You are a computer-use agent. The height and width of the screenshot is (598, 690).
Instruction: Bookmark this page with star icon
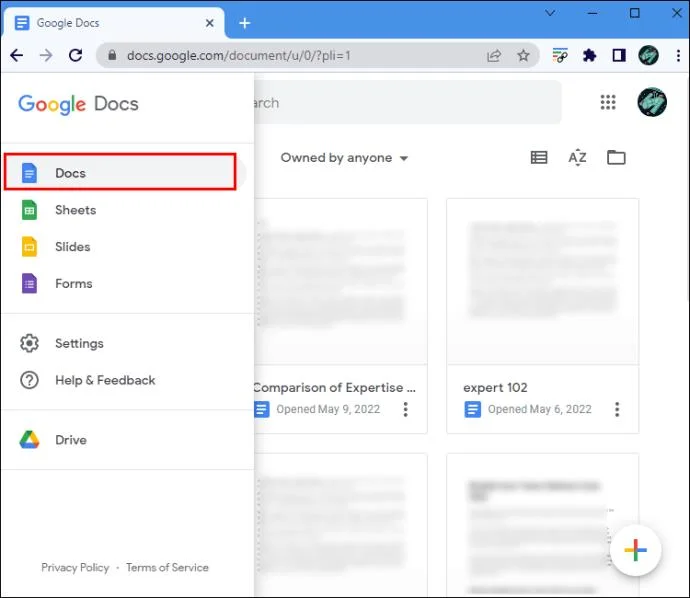coord(523,56)
